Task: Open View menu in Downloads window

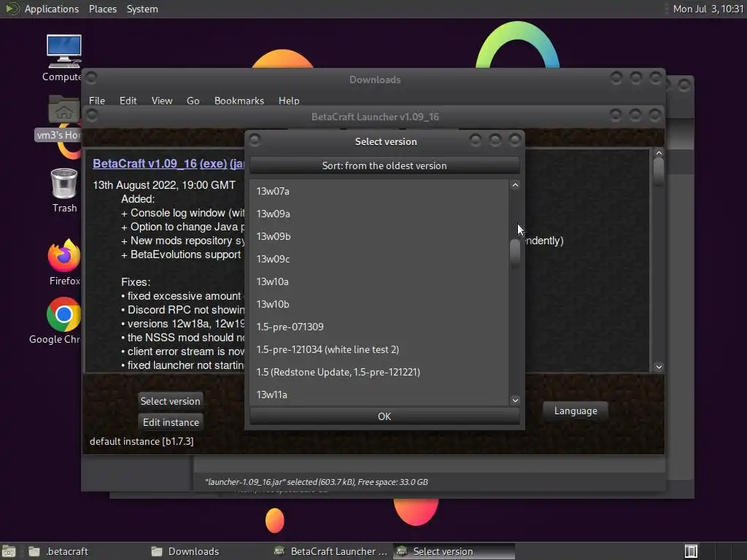Action: 161,101
